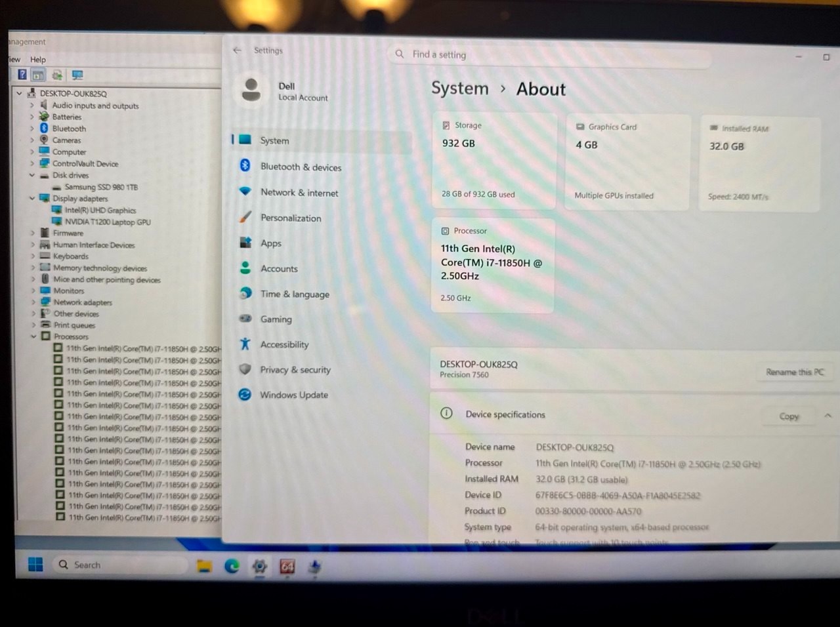The width and height of the screenshot is (840, 627).
Task: Select ControlVault Device item
Action: pyautogui.click(x=85, y=164)
